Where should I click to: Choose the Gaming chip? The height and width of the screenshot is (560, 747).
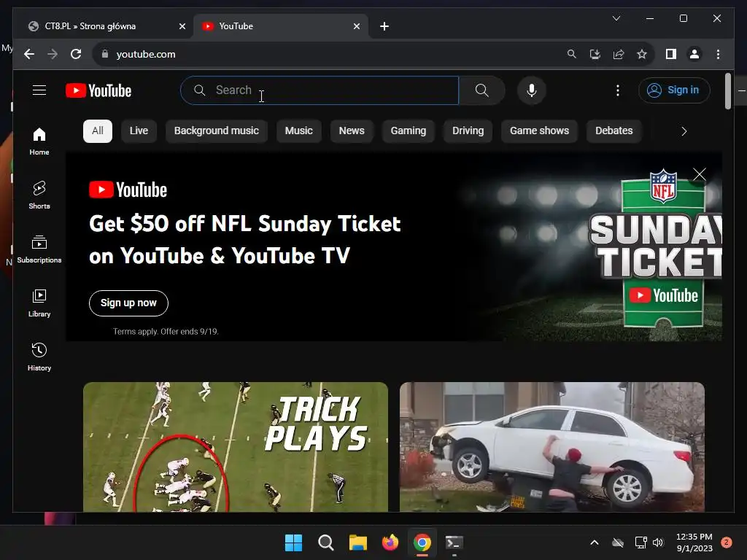409,131
